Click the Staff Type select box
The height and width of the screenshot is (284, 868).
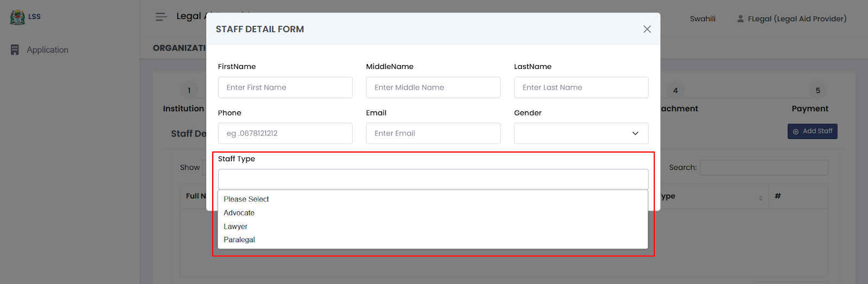point(433,179)
